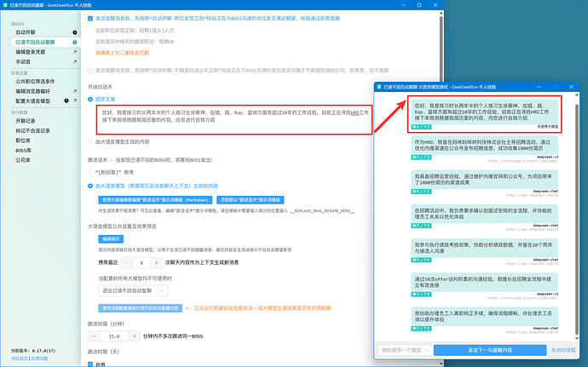Click the green help icon beside 已读不回自动复聊
The height and width of the screenshot is (367, 588).
[x=75, y=43]
